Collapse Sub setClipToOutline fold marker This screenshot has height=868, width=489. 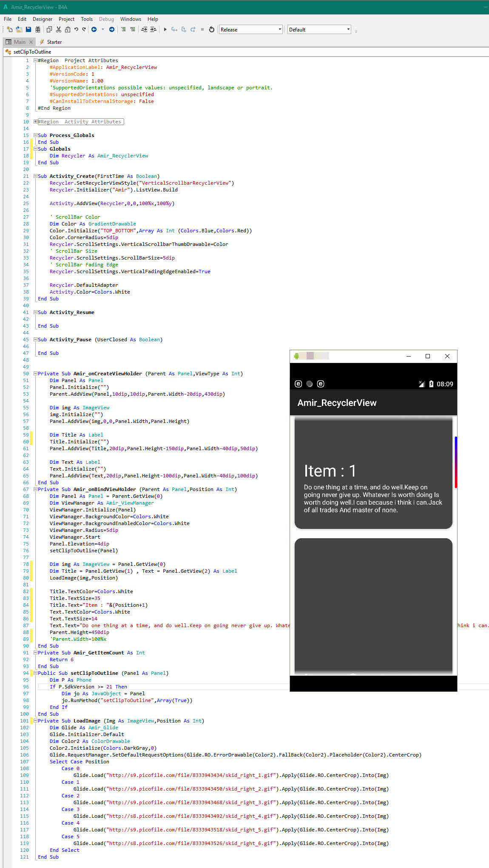36,673
